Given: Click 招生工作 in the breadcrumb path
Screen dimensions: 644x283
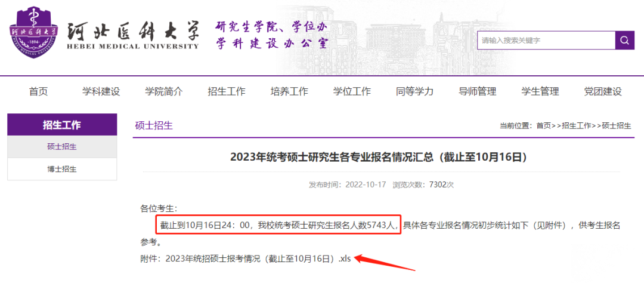Looking at the screenshot, I should [576, 126].
